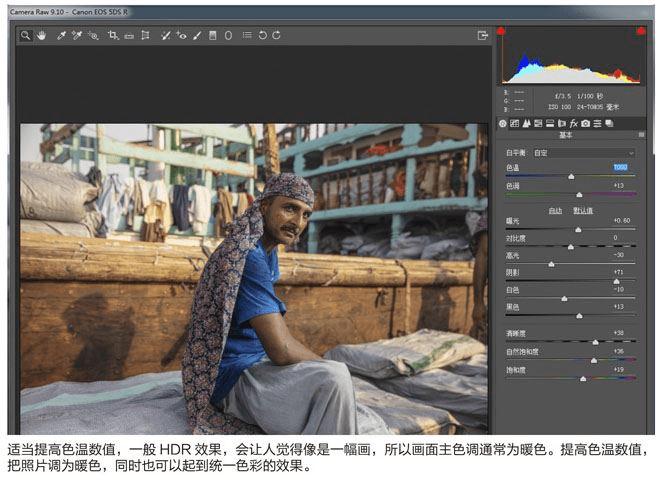Open the Effects (fx) panel tab
Viewport: 663px width, 488px height.
[574, 123]
